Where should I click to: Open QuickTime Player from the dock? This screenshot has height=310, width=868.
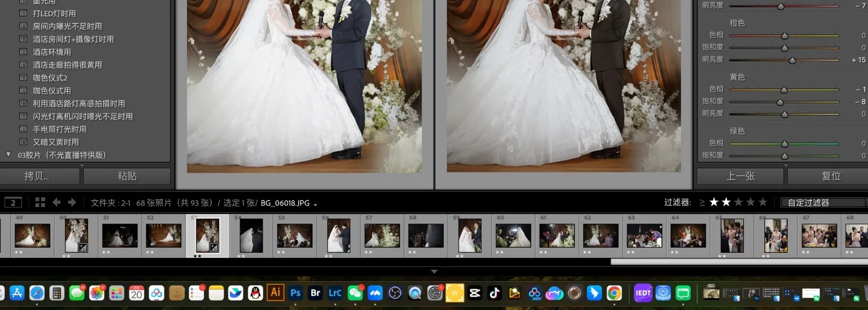pyautogui.click(x=415, y=292)
